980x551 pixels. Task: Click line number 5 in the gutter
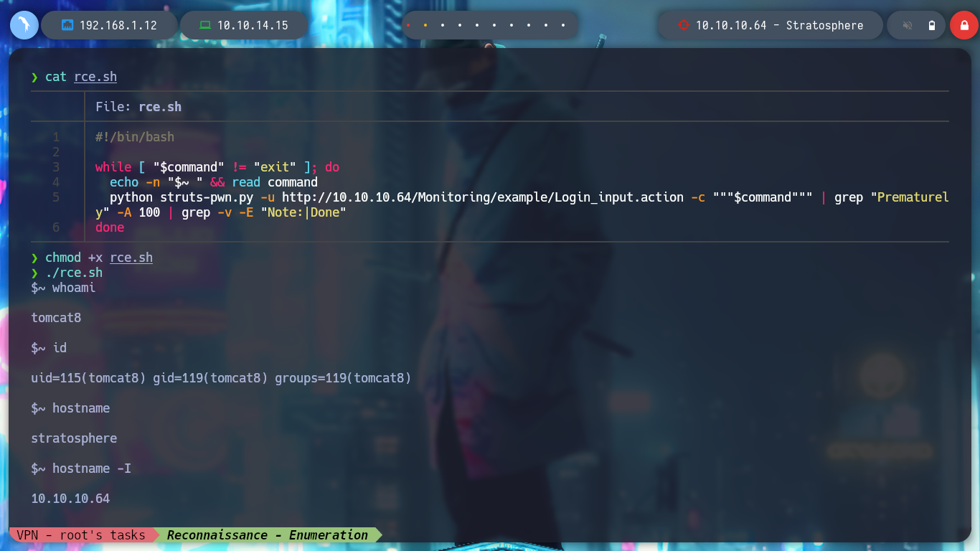pos(56,197)
